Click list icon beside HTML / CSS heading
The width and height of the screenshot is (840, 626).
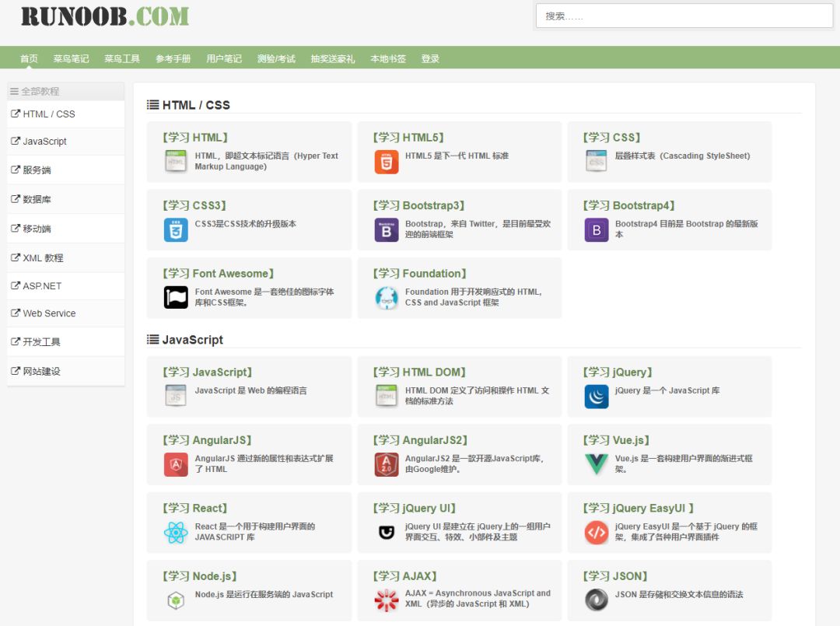(x=152, y=105)
